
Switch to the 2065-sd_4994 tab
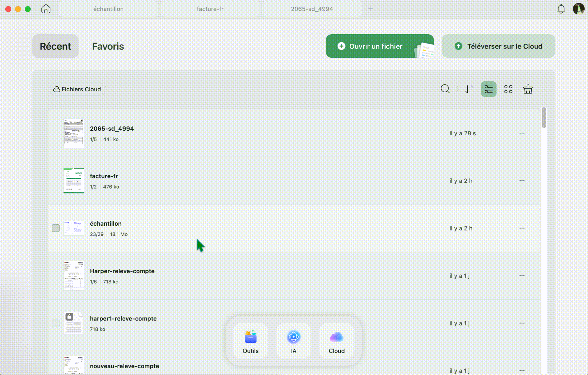click(312, 9)
